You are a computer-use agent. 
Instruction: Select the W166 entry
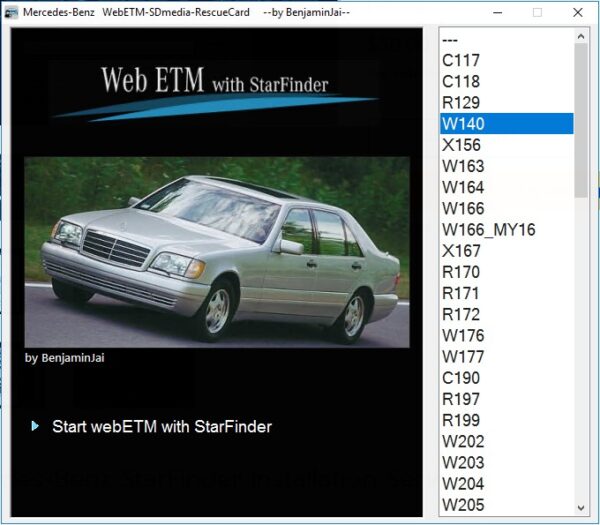point(507,208)
